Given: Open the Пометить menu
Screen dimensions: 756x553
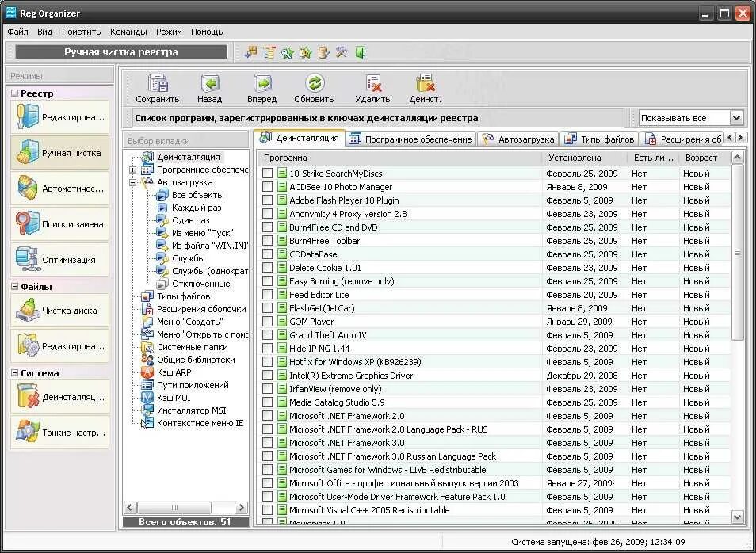Looking at the screenshot, I should point(81,32).
